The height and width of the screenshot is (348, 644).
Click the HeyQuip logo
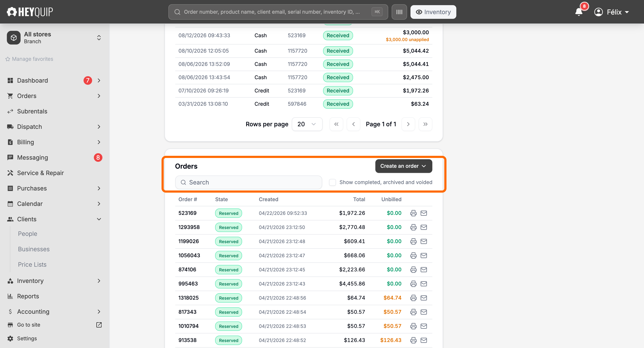(30, 12)
